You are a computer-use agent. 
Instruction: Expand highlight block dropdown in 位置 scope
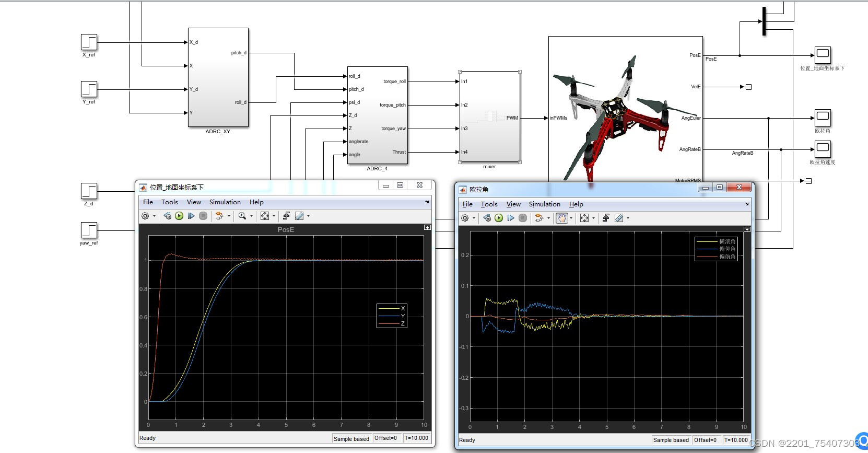pyautogui.click(x=229, y=216)
